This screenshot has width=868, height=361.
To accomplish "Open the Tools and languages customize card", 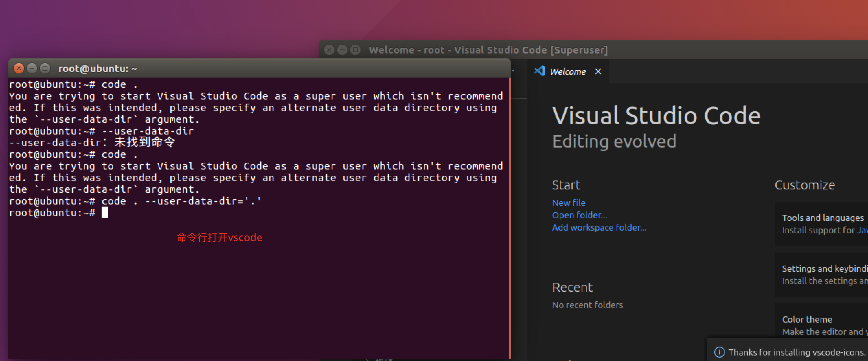I will pos(821,224).
